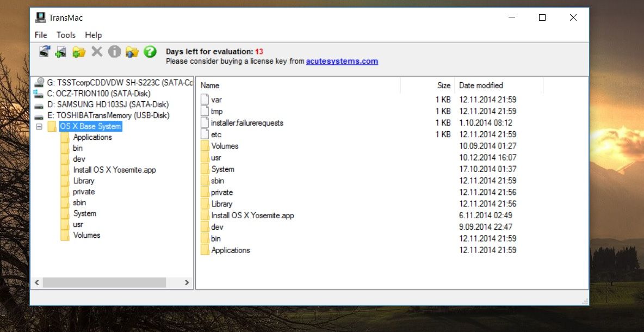
Task: Select Install OS X Yosemite.app in folder tree
Action: click(x=115, y=170)
